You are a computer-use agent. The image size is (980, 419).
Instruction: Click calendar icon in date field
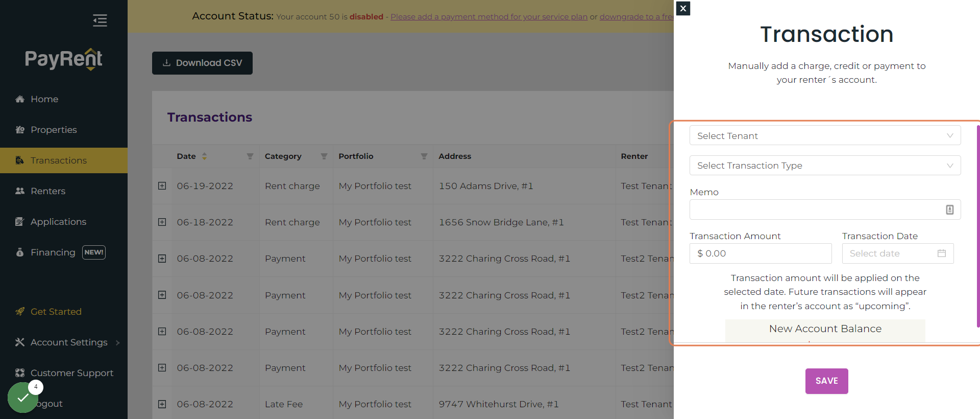pos(942,253)
